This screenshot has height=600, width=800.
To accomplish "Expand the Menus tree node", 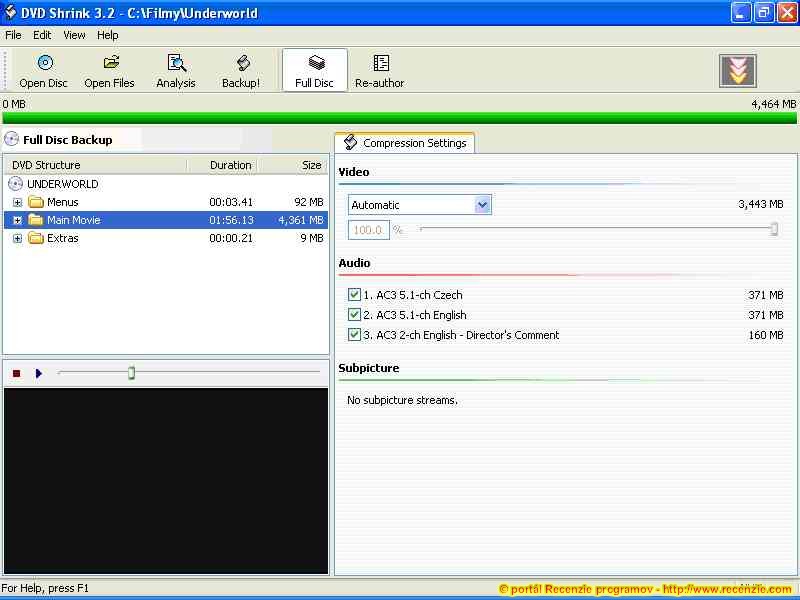I will click(x=17, y=203).
